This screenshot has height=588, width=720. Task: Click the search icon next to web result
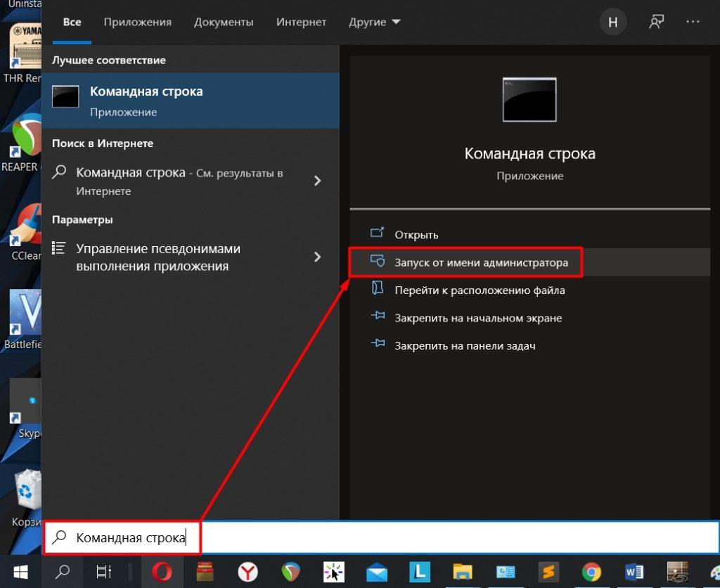coord(59,172)
